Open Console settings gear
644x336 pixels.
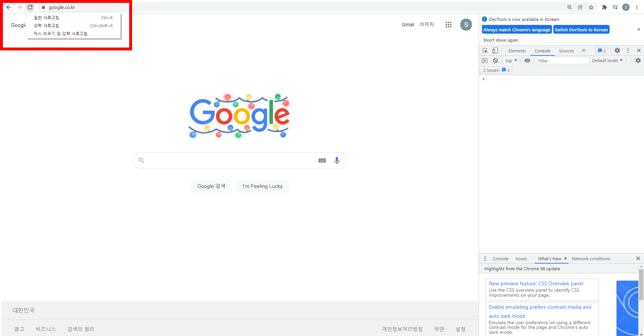click(x=638, y=60)
